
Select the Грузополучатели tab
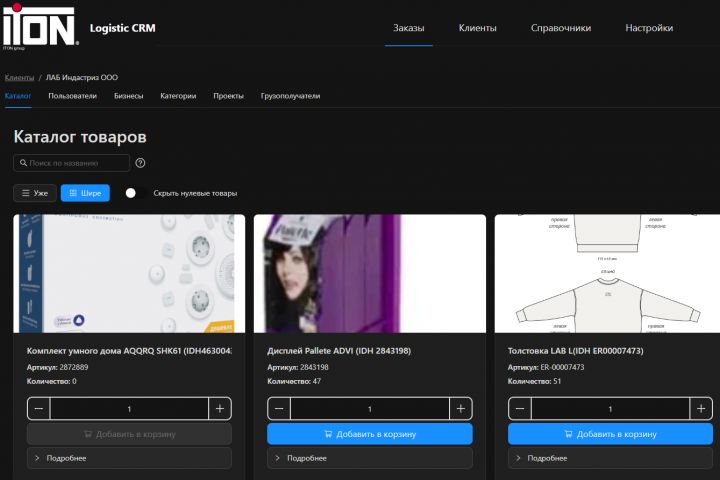pyautogui.click(x=290, y=96)
